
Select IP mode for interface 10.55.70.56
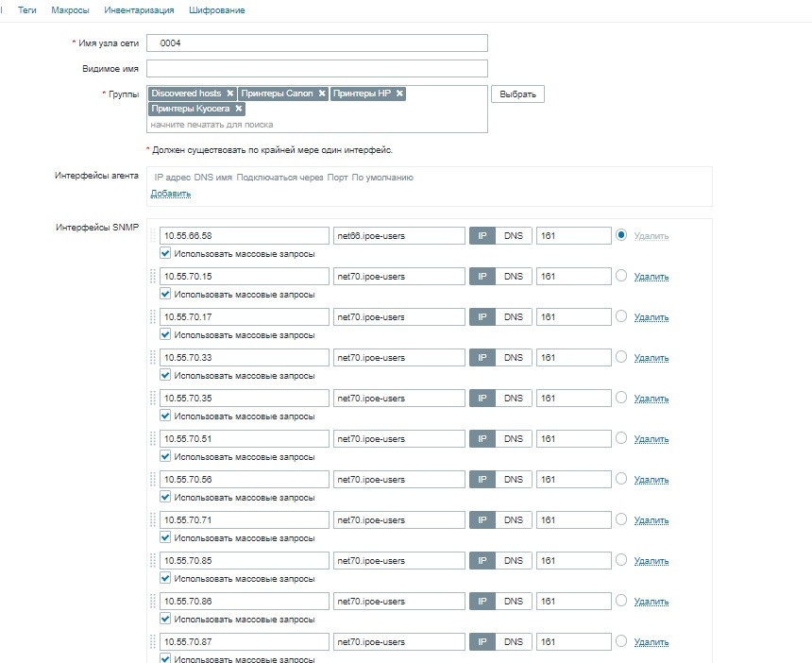click(x=482, y=479)
